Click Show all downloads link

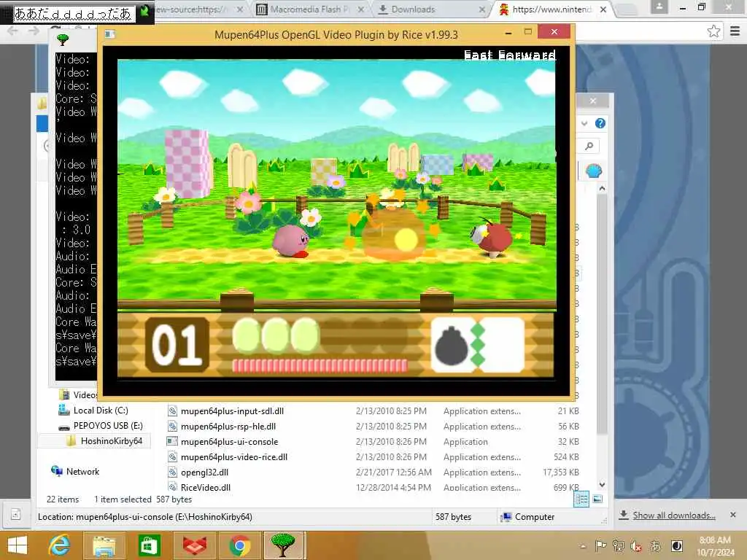(673, 516)
